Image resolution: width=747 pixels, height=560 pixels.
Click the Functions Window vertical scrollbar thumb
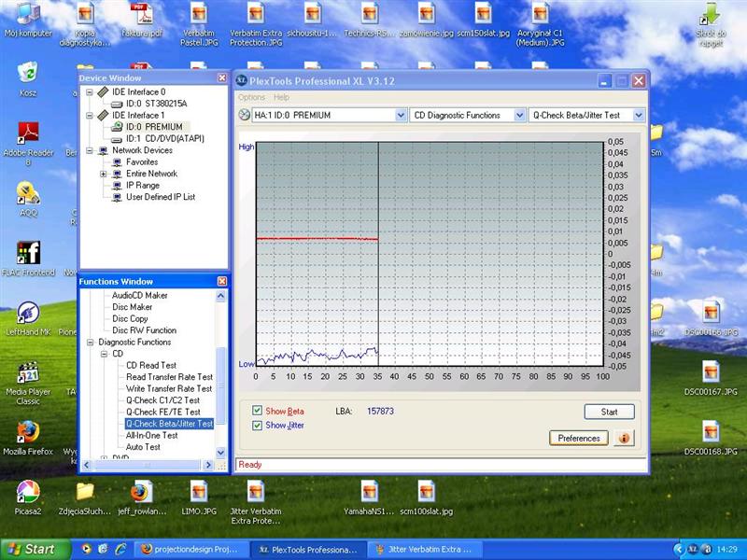pos(220,385)
